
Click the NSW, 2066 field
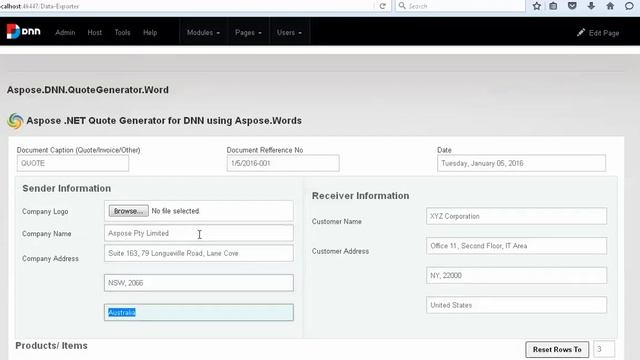pyautogui.click(x=199, y=283)
